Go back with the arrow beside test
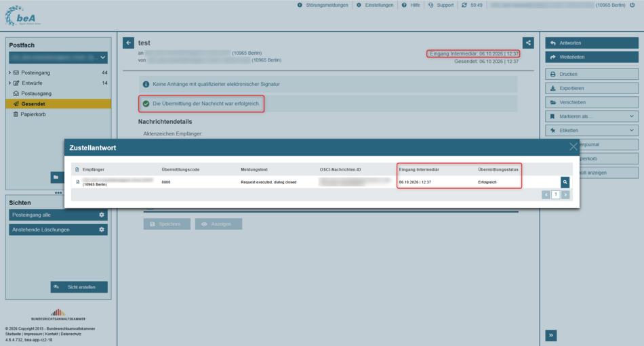 point(129,43)
